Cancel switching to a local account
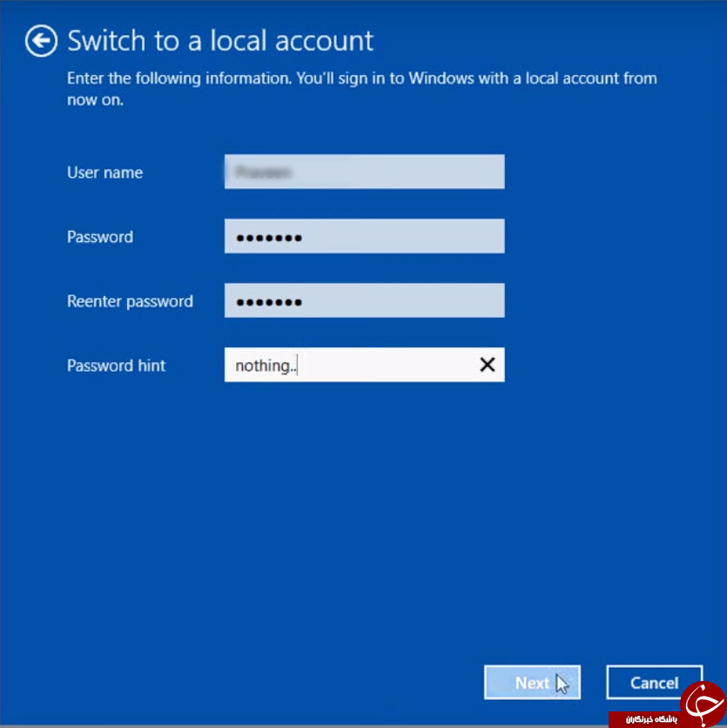 pyautogui.click(x=654, y=683)
